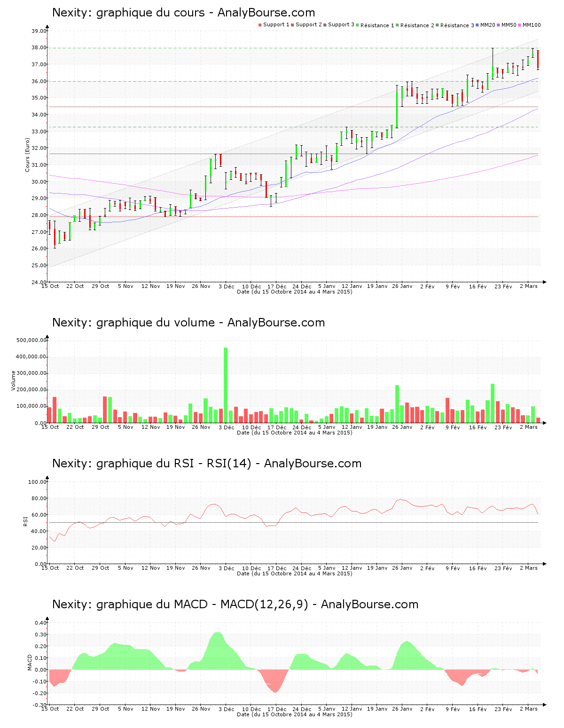Click the date caption under volume chart
This screenshot has width=564, height=728.
pyautogui.click(x=295, y=433)
